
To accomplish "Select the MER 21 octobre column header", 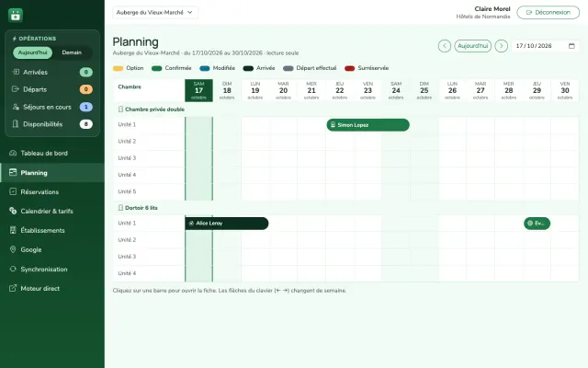I will point(311,90).
